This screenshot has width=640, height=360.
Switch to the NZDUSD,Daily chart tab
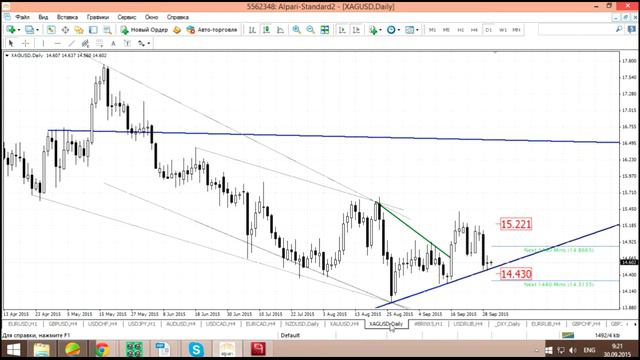click(302, 324)
